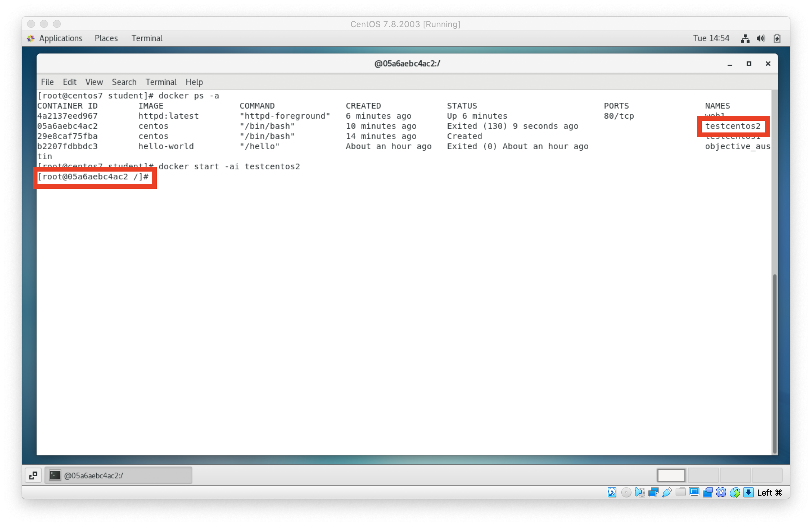
Task: Click the video recording status icon
Action: click(x=708, y=492)
